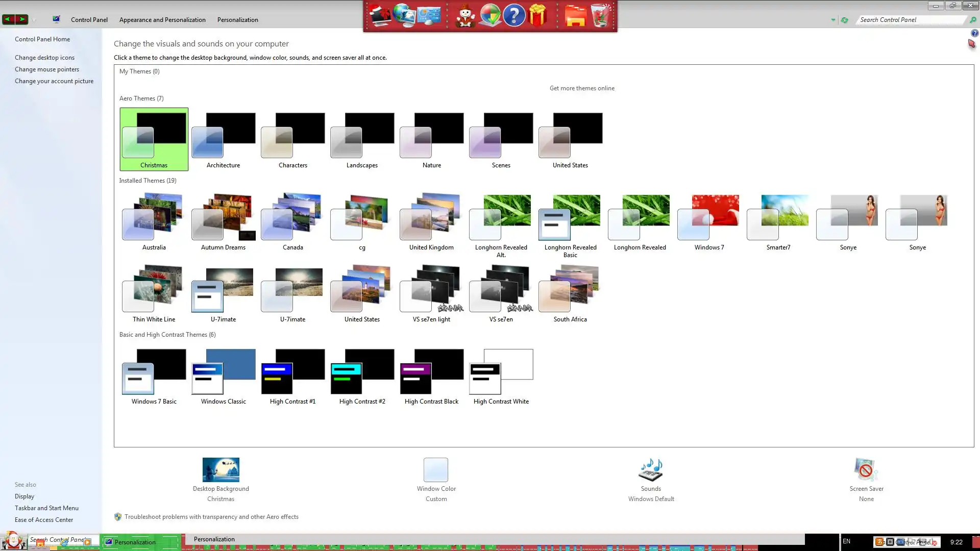Click the Santa Start button on taskbar
980x551 pixels.
click(x=13, y=540)
